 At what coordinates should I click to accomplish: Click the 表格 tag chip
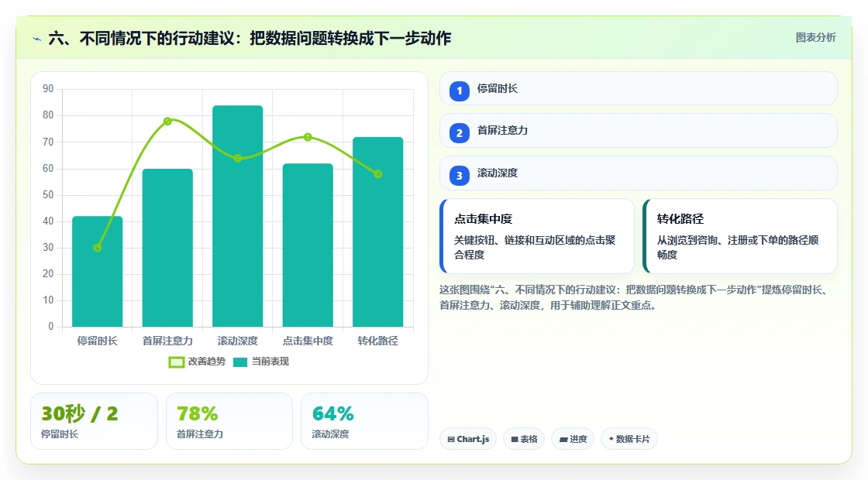click(x=524, y=439)
